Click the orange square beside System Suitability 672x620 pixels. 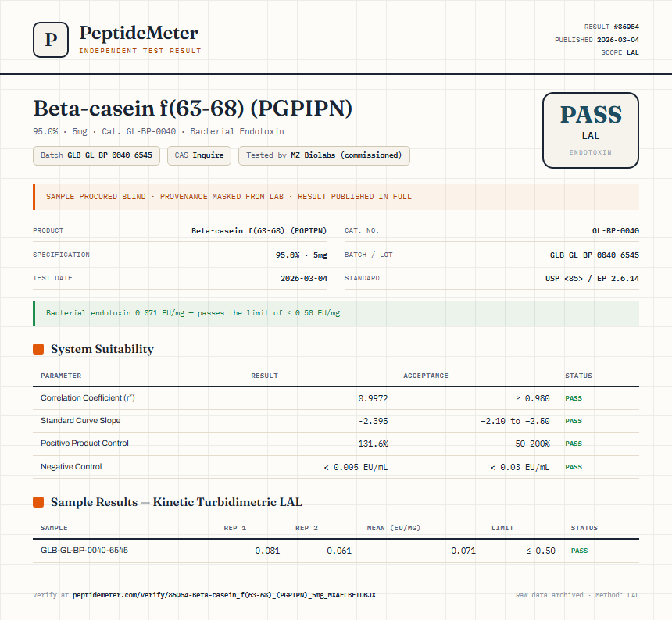[x=38, y=349]
